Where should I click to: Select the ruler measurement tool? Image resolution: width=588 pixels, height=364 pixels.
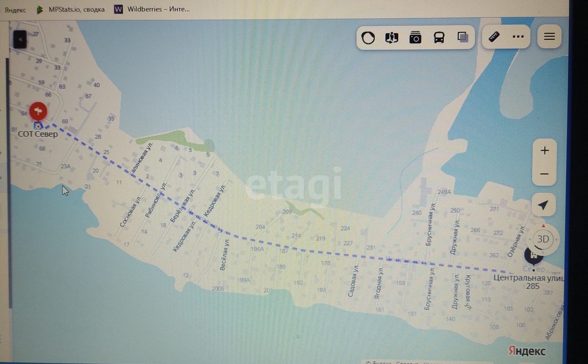point(494,36)
